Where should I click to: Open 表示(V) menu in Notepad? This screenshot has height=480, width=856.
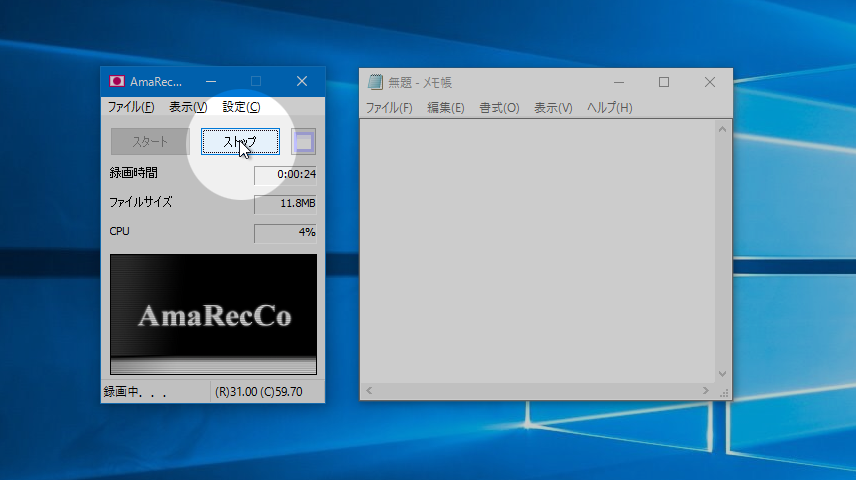[553, 108]
